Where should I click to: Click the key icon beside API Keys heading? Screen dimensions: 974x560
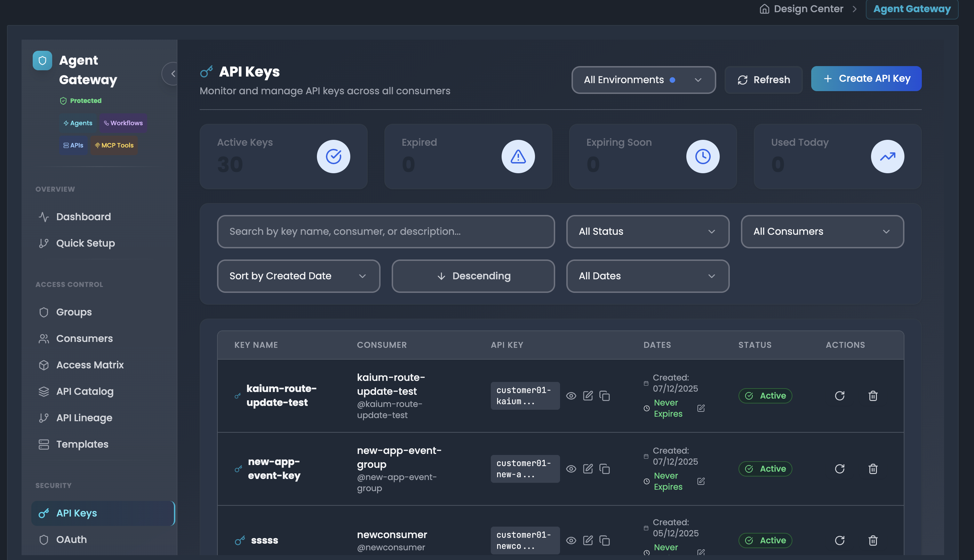click(x=207, y=72)
